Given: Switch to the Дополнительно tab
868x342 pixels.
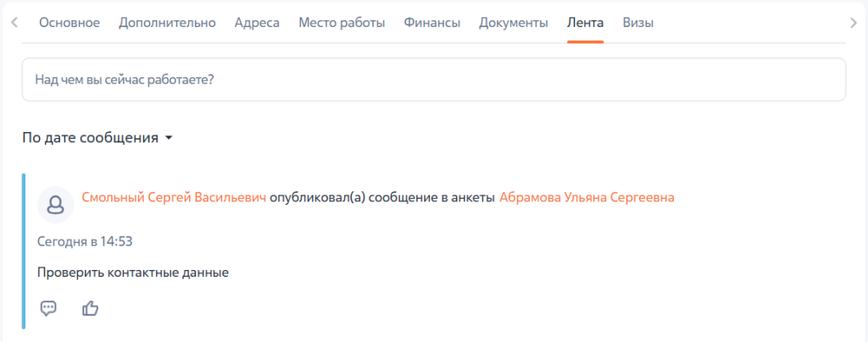Looking at the screenshot, I should coord(167,23).
